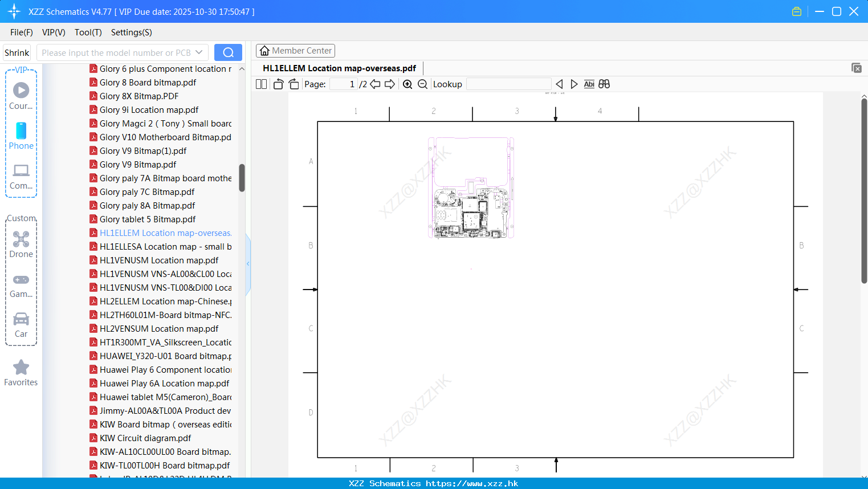Open HL1ELLESA Location map - small board

click(160, 247)
